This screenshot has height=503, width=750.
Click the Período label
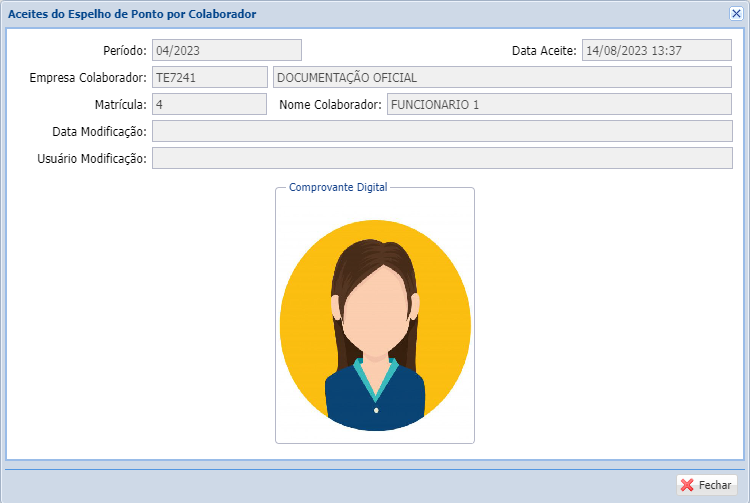pos(125,51)
